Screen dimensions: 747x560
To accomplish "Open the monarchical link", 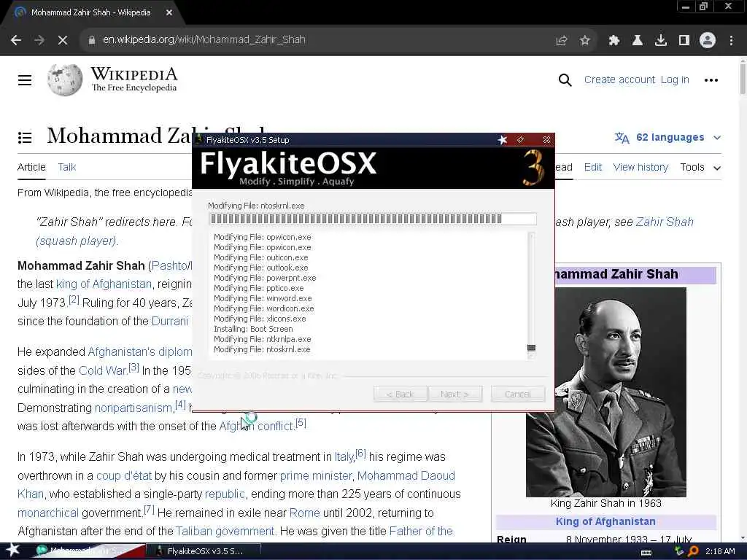I will tap(47, 513).
